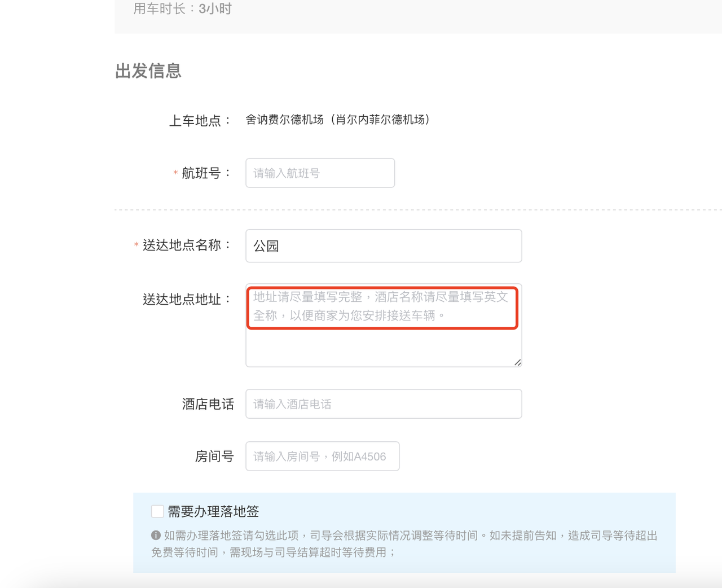The image size is (722, 588).
Task: Click the 房间号 label text
Action: (214, 457)
